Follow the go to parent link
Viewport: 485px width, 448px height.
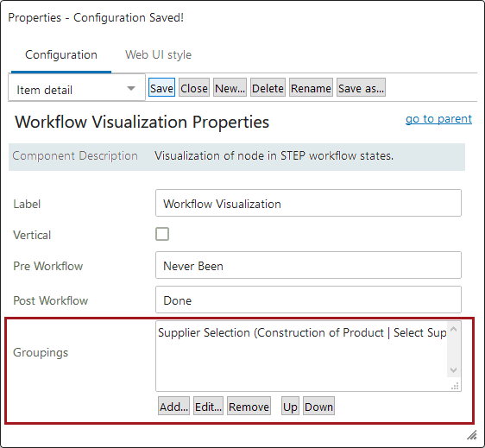click(438, 119)
